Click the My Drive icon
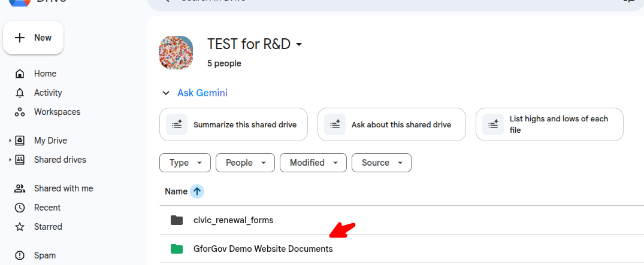644x265 pixels. click(x=20, y=141)
